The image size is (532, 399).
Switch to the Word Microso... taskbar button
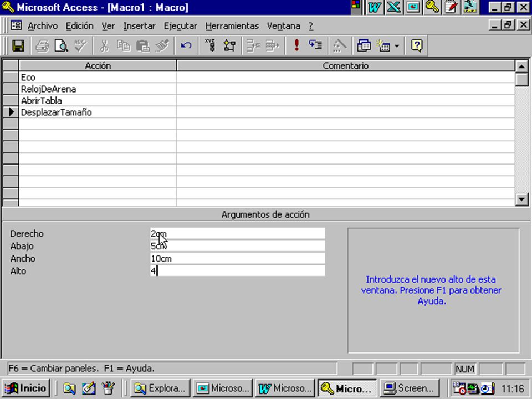285,388
